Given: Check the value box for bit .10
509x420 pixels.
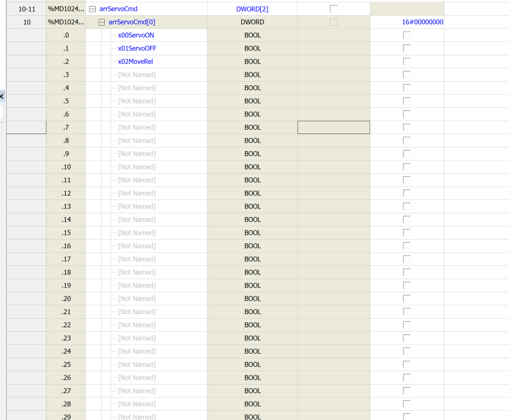Looking at the screenshot, I should 407,167.
